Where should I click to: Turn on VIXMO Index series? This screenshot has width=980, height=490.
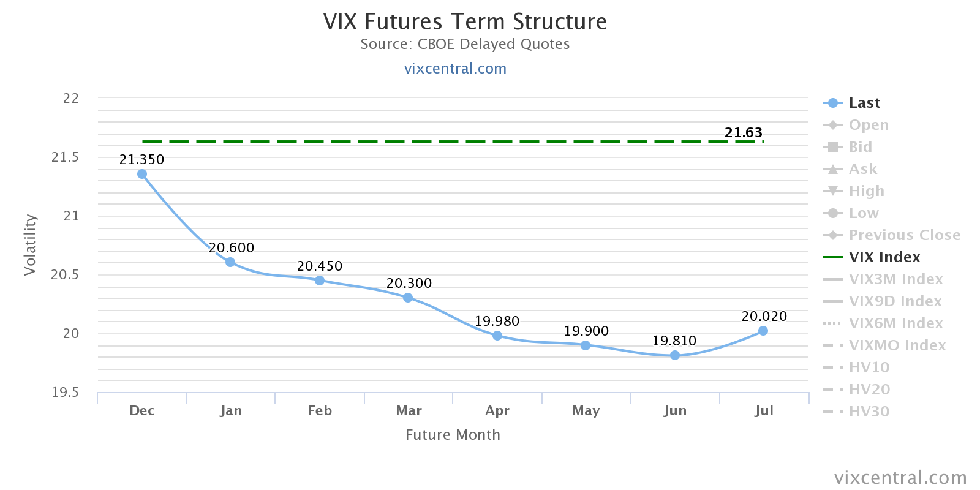(x=897, y=345)
